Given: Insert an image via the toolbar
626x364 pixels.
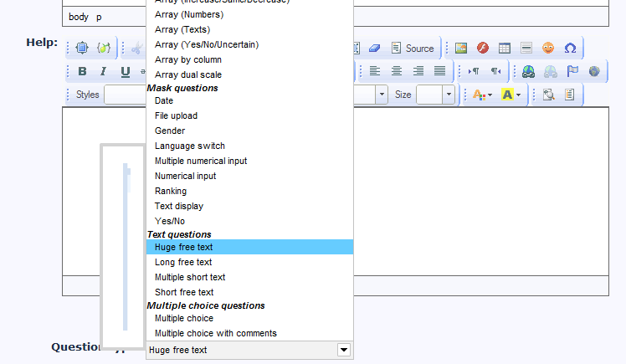Looking at the screenshot, I should pyautogui.click(x=460, y=48).
